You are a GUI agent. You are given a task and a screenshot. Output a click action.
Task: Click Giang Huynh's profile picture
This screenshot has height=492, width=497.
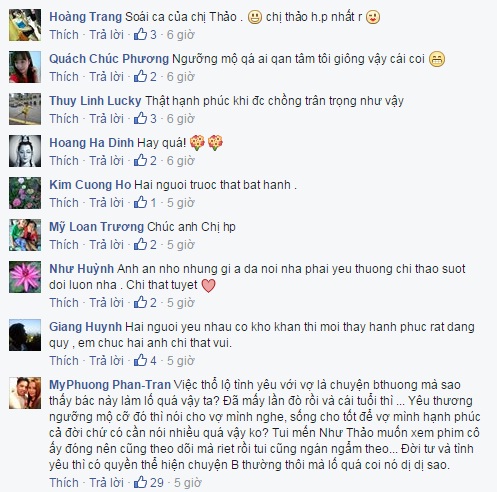[x=25, y=335]
